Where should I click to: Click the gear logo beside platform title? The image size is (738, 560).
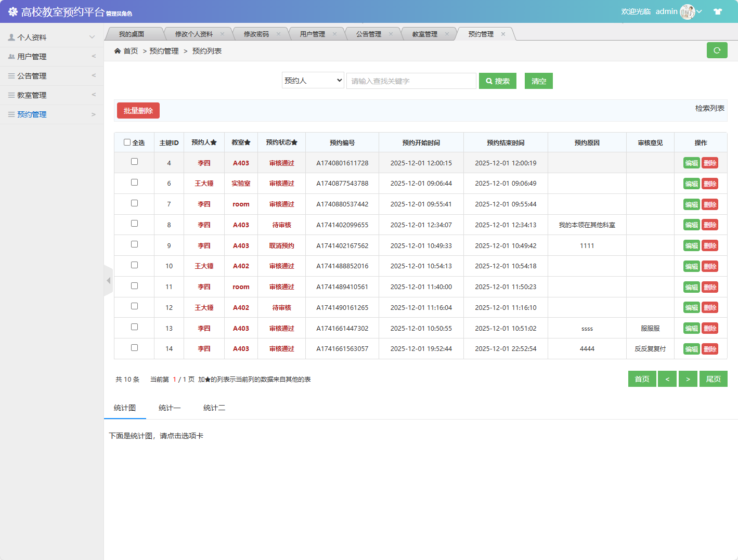12,11
